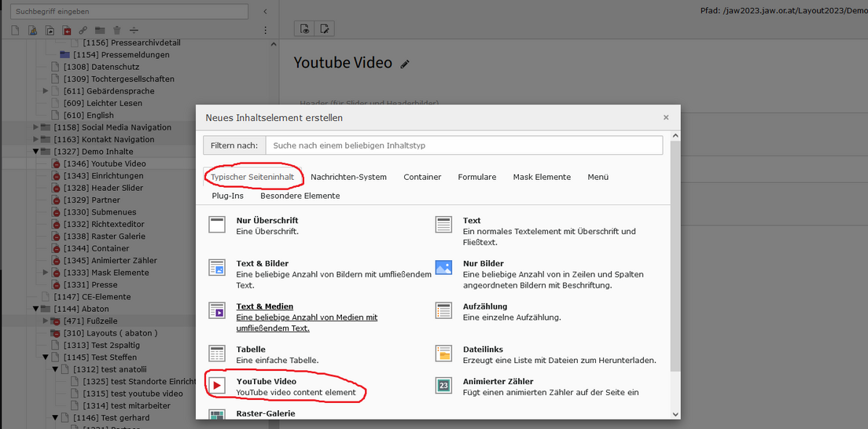The image size is (868, 429).
Task: Open [1328] Header Slider page
Action: pos(103,188)
